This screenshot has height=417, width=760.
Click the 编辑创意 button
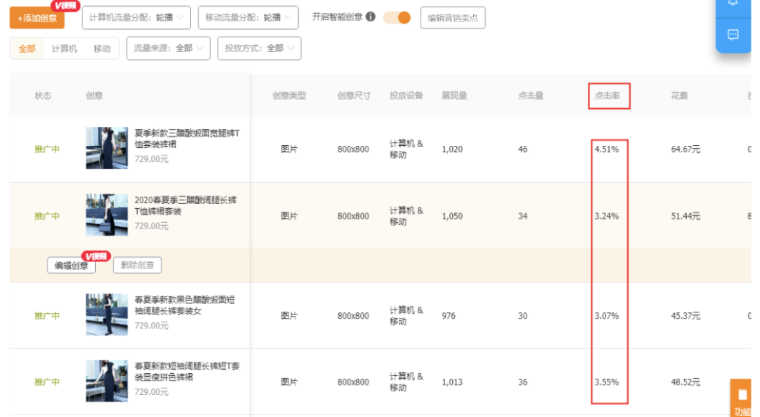click(x=71, y=265)
